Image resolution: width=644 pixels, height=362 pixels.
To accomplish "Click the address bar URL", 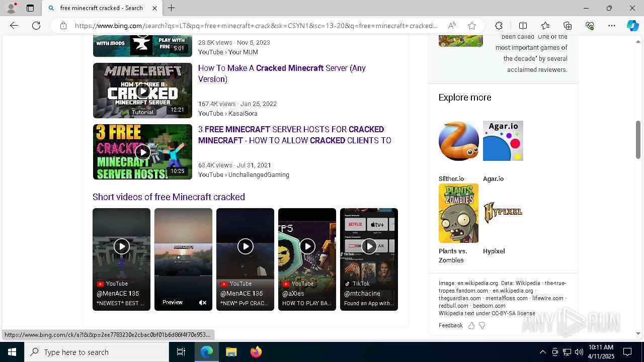I will (256, 26).
